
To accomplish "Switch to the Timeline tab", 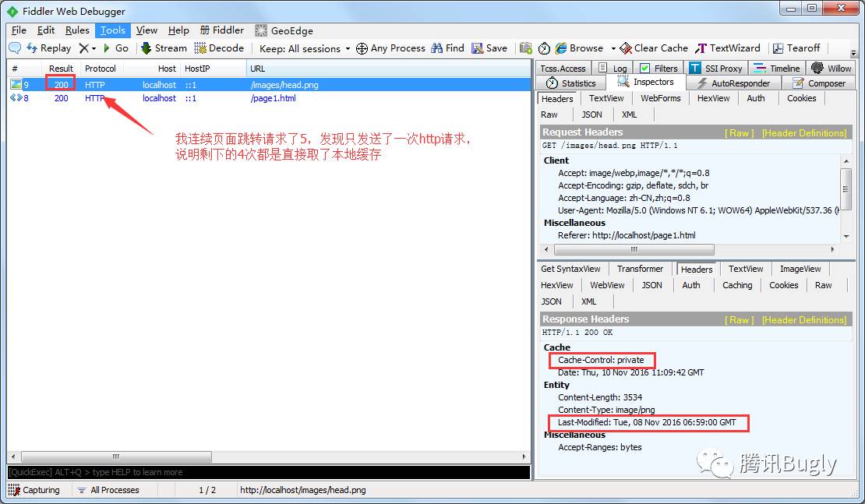I will 777,69.
